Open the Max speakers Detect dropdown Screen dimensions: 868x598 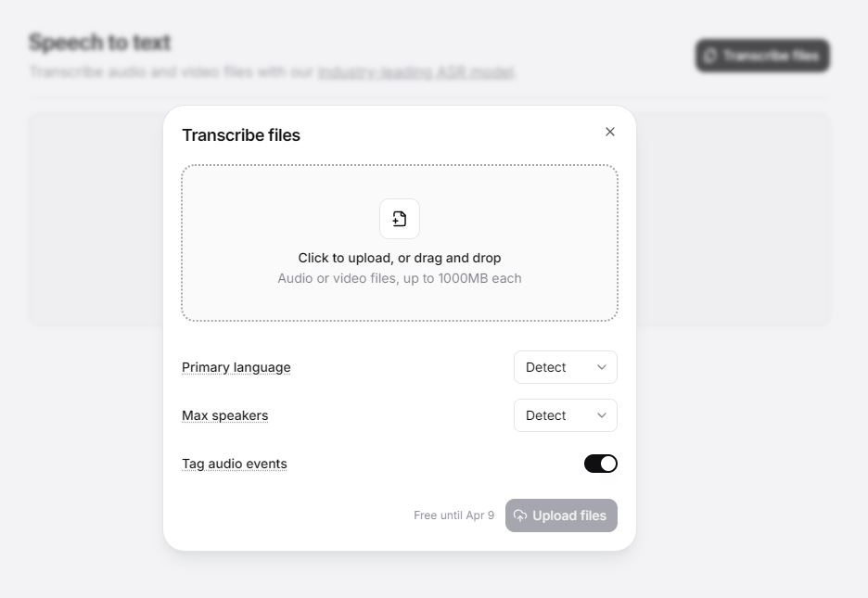pyautogui.click(x=565, y=415)
